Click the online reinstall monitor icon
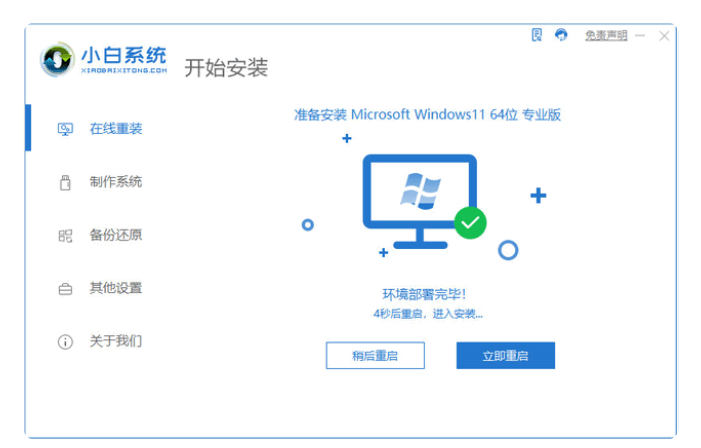The height and width of the screenshot is (448, 701). pos(65,130)
